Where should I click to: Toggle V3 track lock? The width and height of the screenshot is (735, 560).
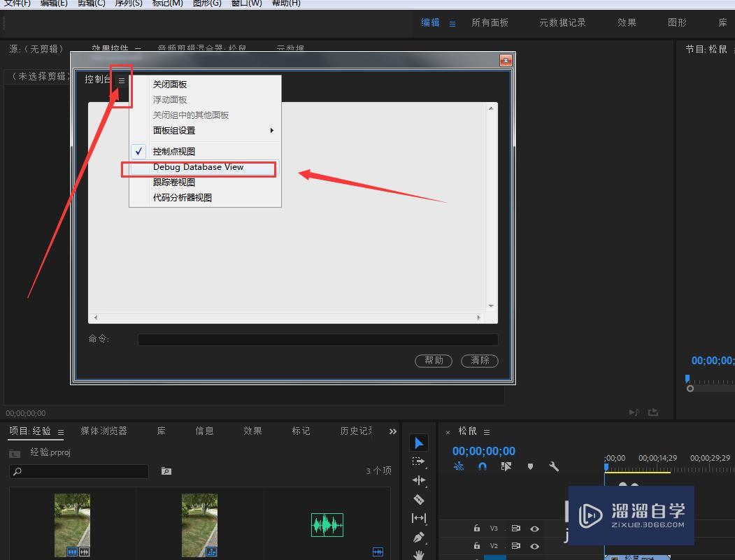tap(477, 528)
